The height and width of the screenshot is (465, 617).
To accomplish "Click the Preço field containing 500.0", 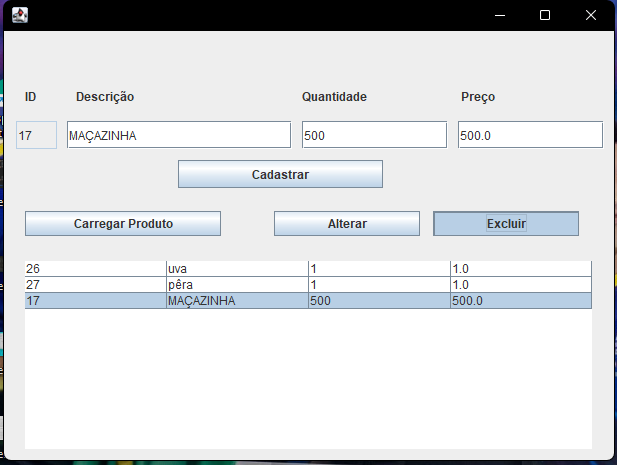I will pos(530,135).
